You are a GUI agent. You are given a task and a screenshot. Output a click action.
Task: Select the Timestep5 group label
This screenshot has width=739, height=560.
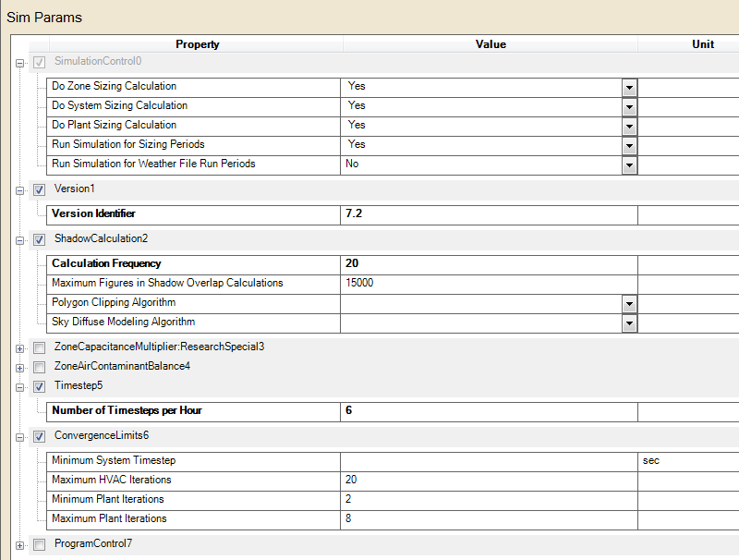[79, 385]
